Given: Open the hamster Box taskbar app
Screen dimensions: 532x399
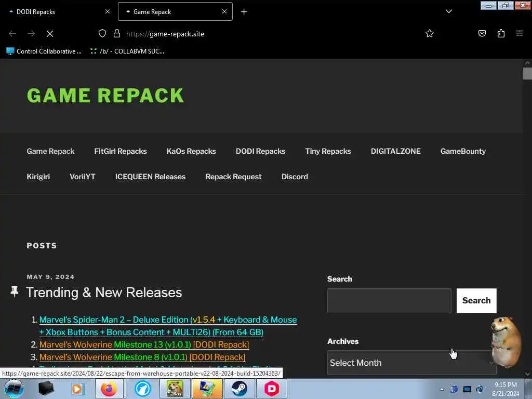Looking at the screenshot, I should point(175,389).
